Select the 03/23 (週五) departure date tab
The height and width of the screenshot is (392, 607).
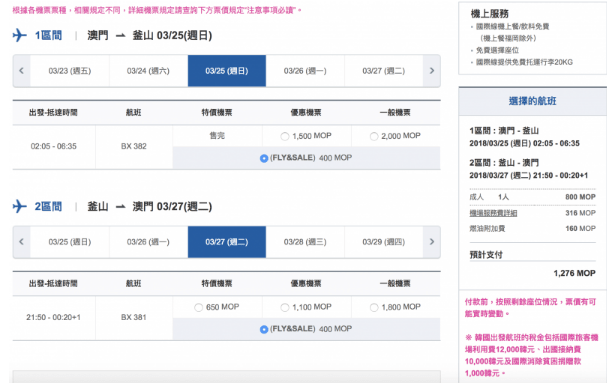[x=70, y=71]
